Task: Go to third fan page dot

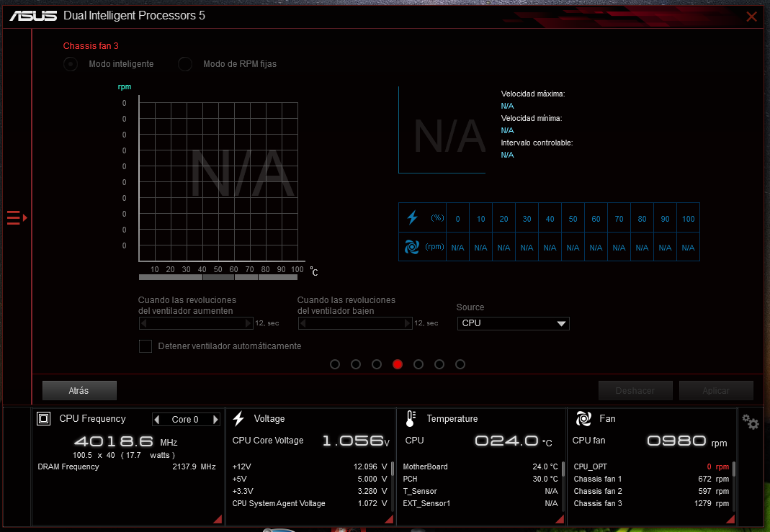Action: (377, 364)
